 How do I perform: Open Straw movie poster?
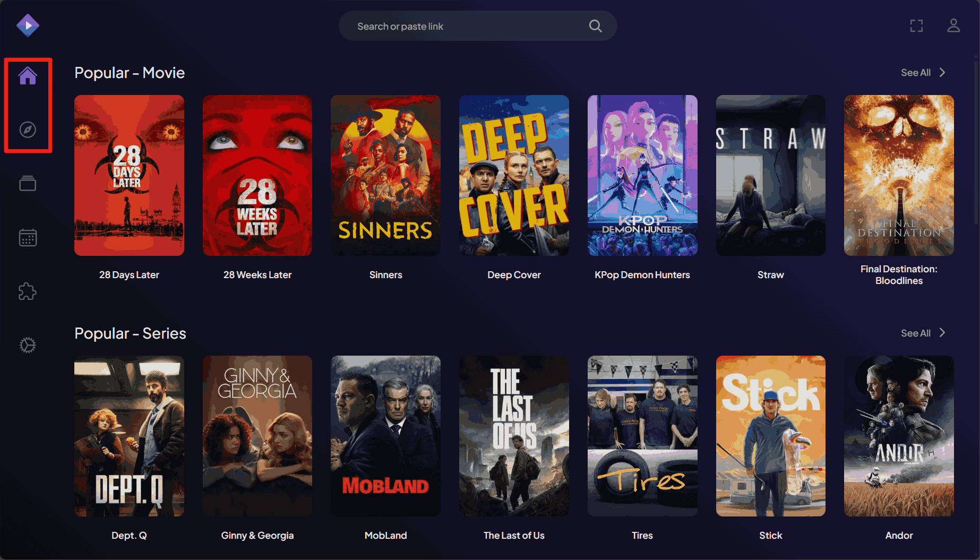pyautogui.click(x=771, y=175)
